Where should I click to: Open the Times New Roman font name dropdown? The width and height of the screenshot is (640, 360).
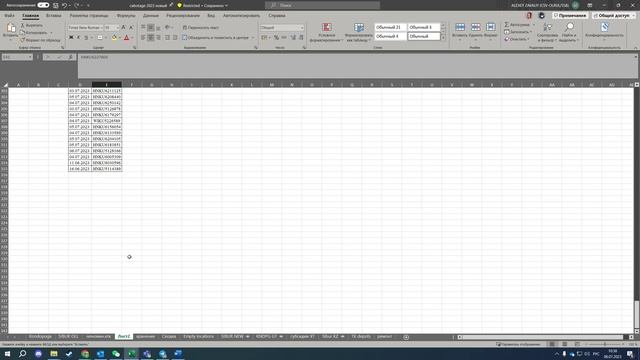click(101, 27)
